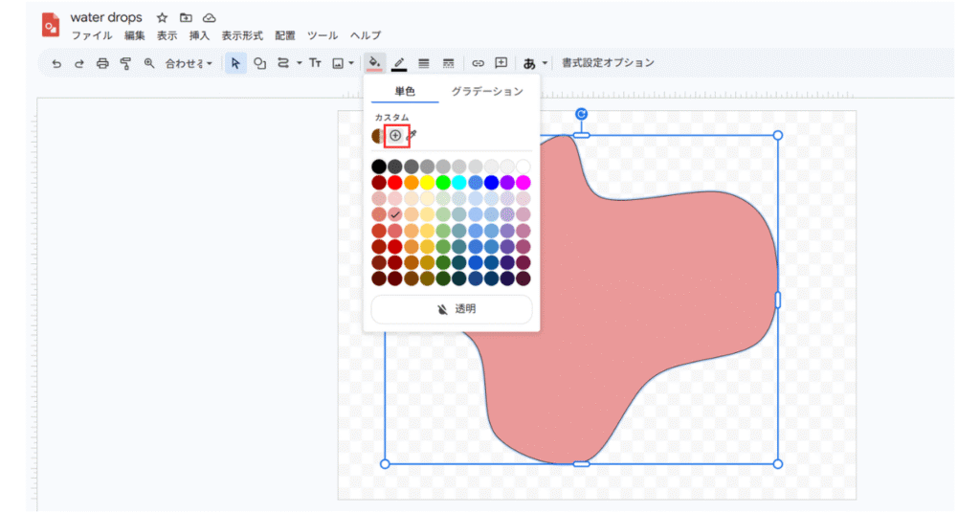Click the insert link icon
The height and width of the screenshot is (513, 980).
[478, 63]
